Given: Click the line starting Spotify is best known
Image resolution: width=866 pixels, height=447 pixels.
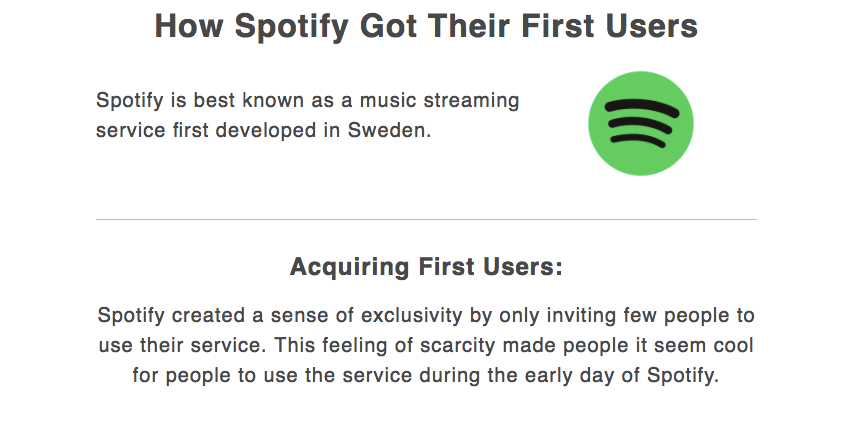Looking at the screenshot, I should pos(308,101).
